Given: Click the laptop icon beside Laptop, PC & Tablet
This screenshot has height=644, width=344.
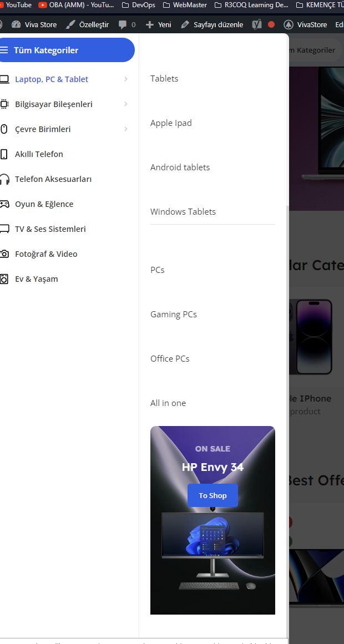Looking at the screenshot, I should pyautogui.click(x=4, y=79).
